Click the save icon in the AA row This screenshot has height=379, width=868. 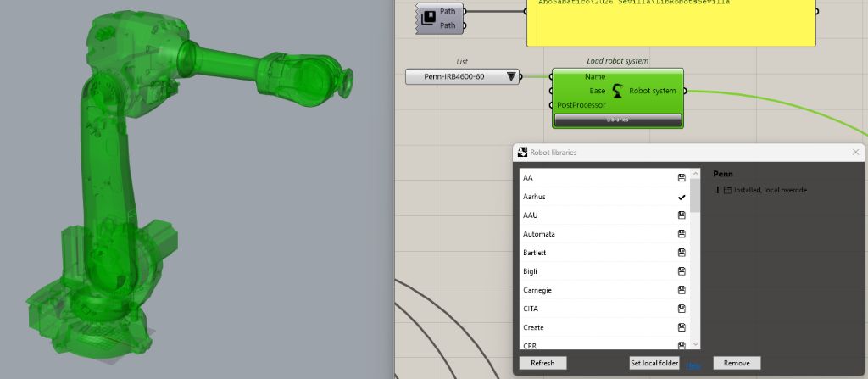point(682,178)
